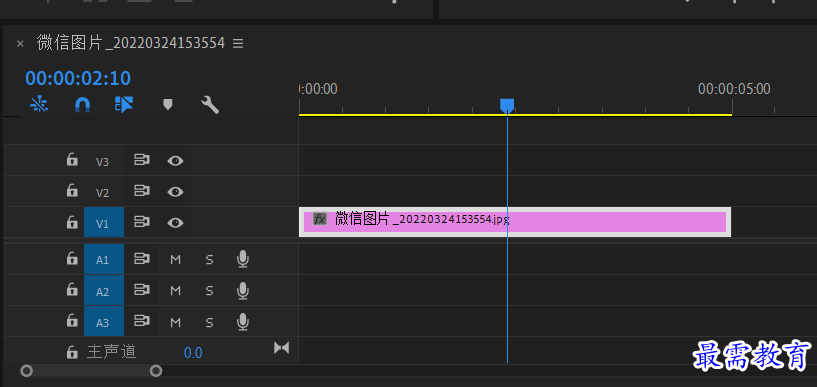
Task: Click the master track output icon
Action: point(281,347)
